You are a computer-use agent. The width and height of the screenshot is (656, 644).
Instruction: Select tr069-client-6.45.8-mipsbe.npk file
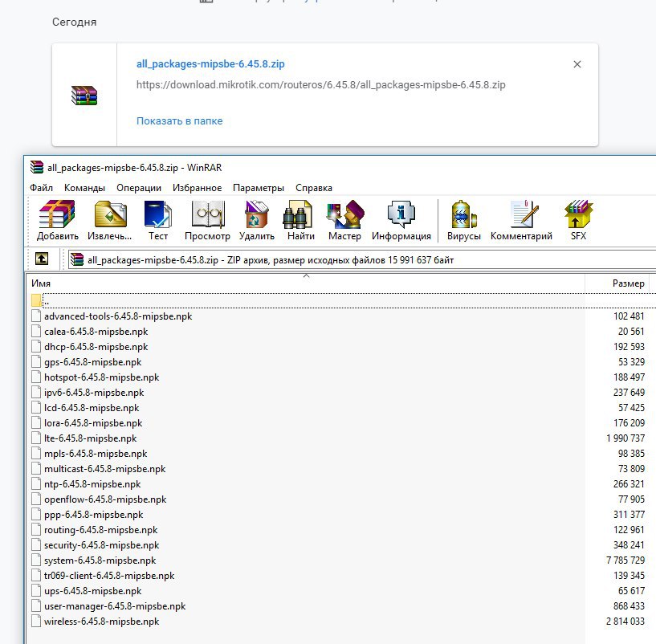click(x=109, y=576)
